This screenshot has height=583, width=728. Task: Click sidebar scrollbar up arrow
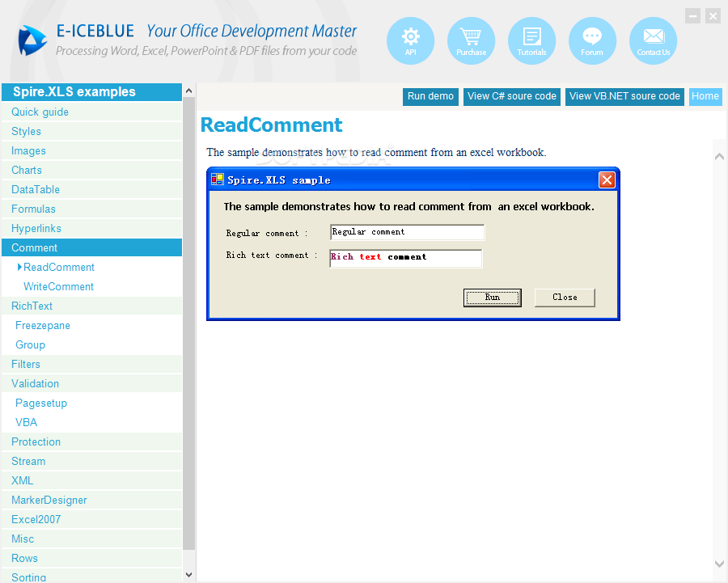click(189, 91)
